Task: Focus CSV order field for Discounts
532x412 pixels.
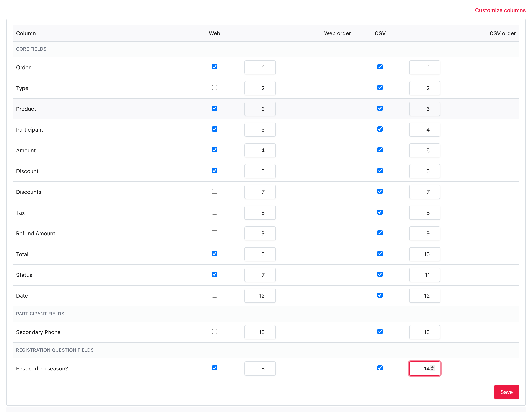Action: click(425, 192)
